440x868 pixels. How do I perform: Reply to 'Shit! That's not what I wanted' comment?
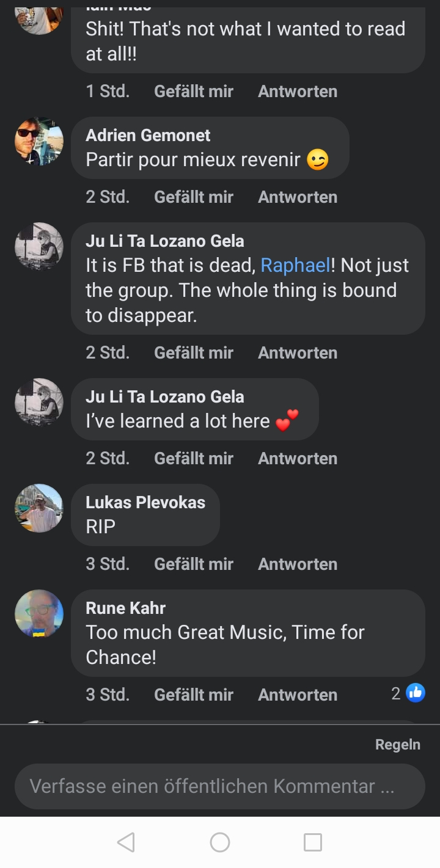click(298, 91)
